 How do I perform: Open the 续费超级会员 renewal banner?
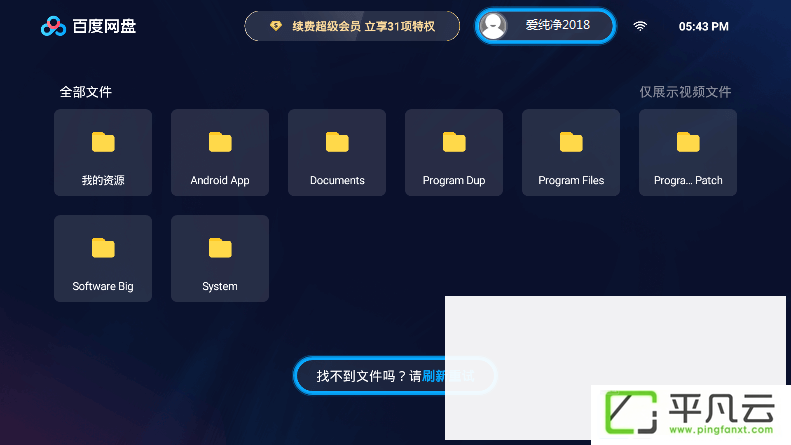coord(352,26)
